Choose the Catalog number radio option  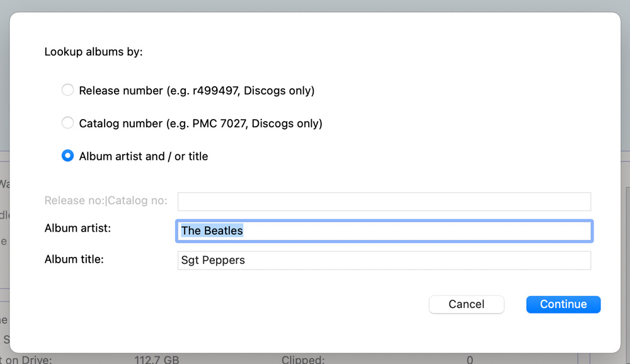coord(67,123)
